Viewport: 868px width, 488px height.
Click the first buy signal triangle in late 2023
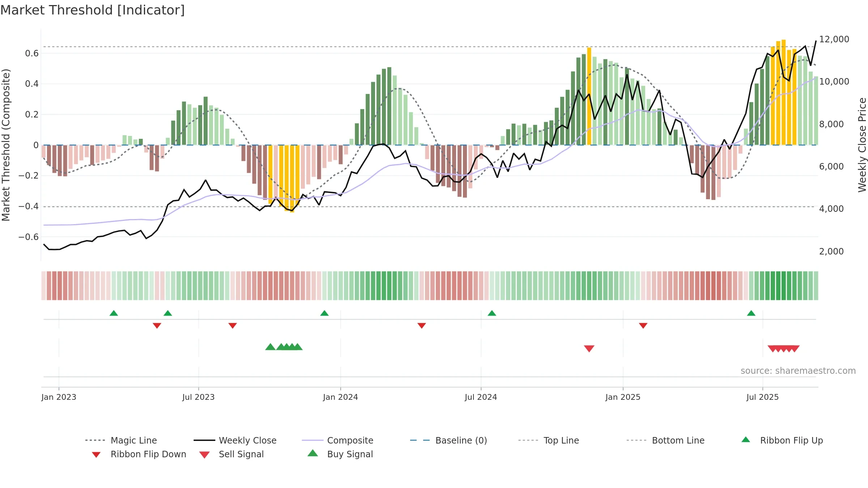[x=271, y=347]
